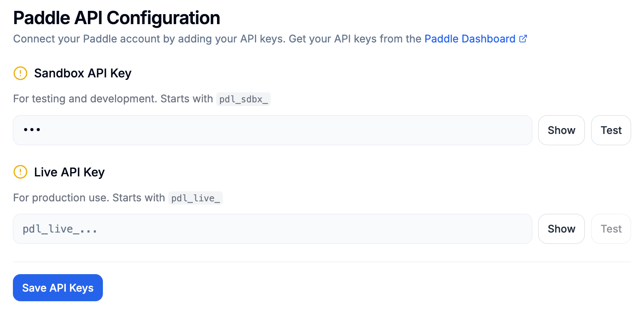Click the warning icon beside Live API Key
The height and width of the screenshot is (312, 644).
(20, 172)
